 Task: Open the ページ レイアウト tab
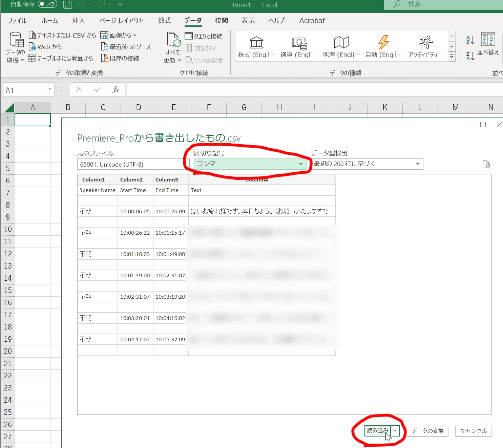(x=121, y=21)
